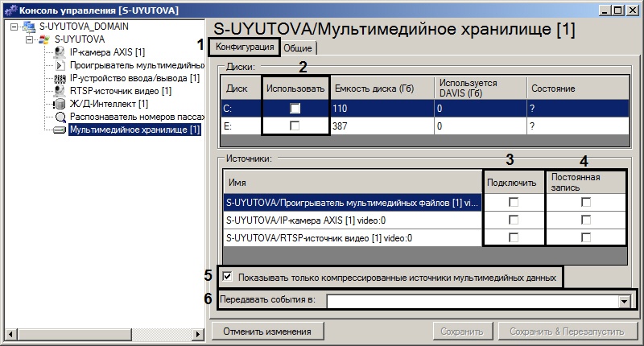Click the Ж/Д-Интеллект database icon

[60, 104]
